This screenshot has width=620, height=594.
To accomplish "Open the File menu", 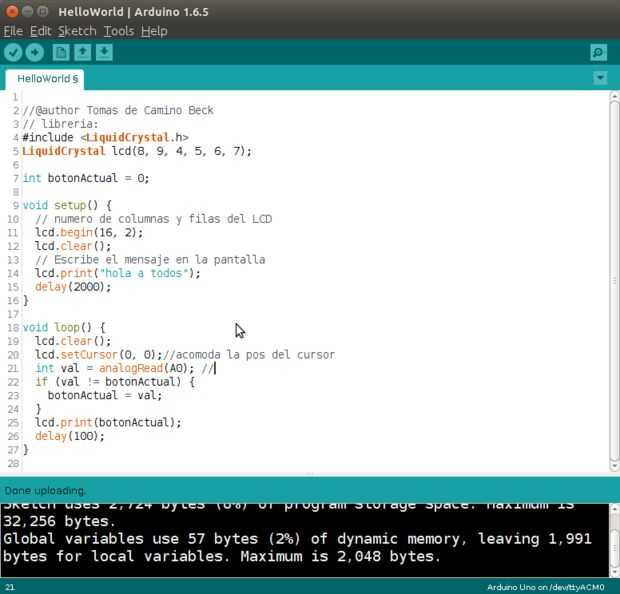I will tap(13, 31).
